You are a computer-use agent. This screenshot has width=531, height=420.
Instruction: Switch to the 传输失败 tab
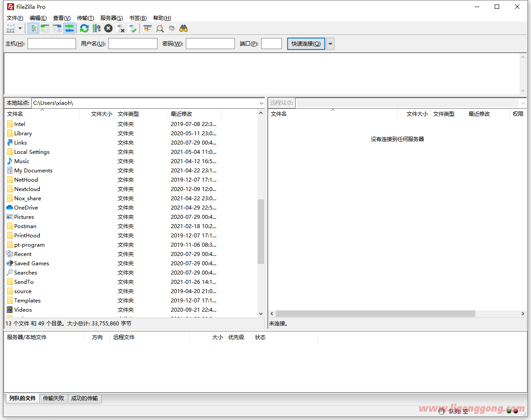click(54, 398)
